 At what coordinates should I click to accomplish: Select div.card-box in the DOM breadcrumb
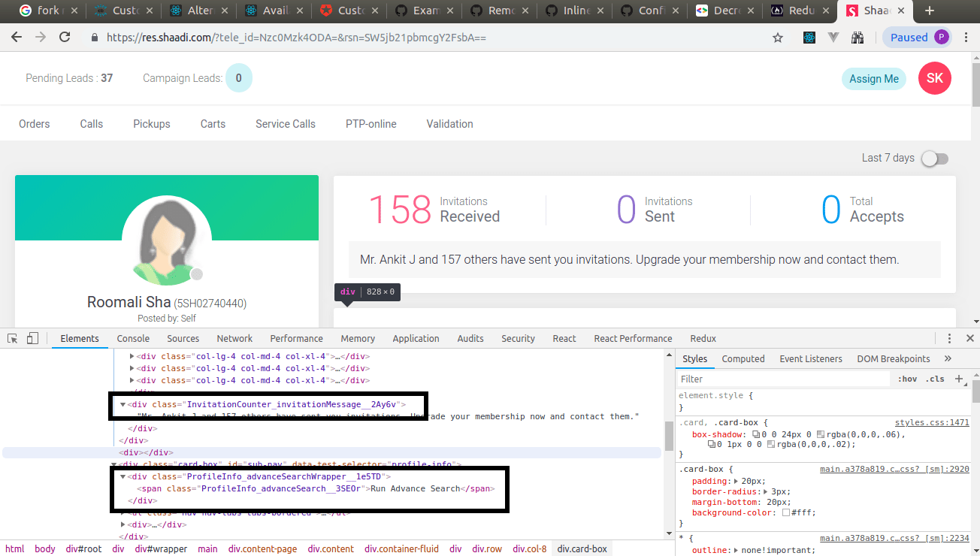coord(582,549)
